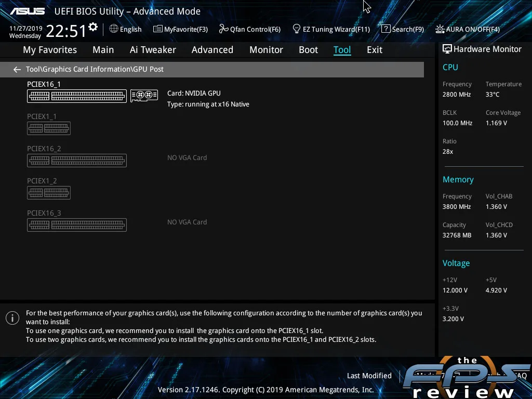Click the PCIEX16_1 slot label

click(44, 84)
